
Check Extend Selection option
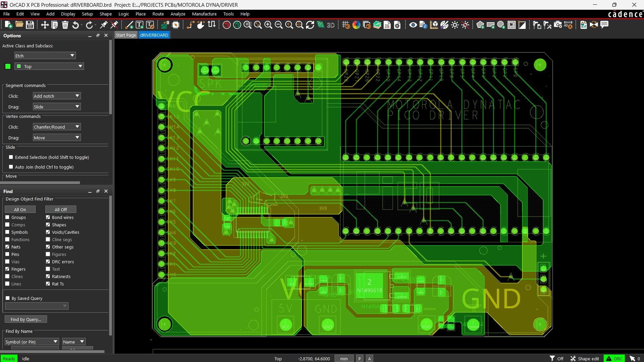pos(11,157)
